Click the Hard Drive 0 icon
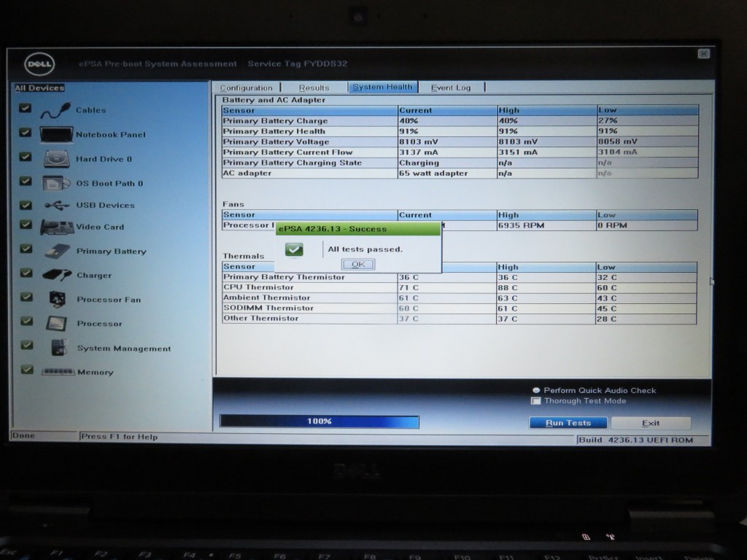 click(57, 159)
